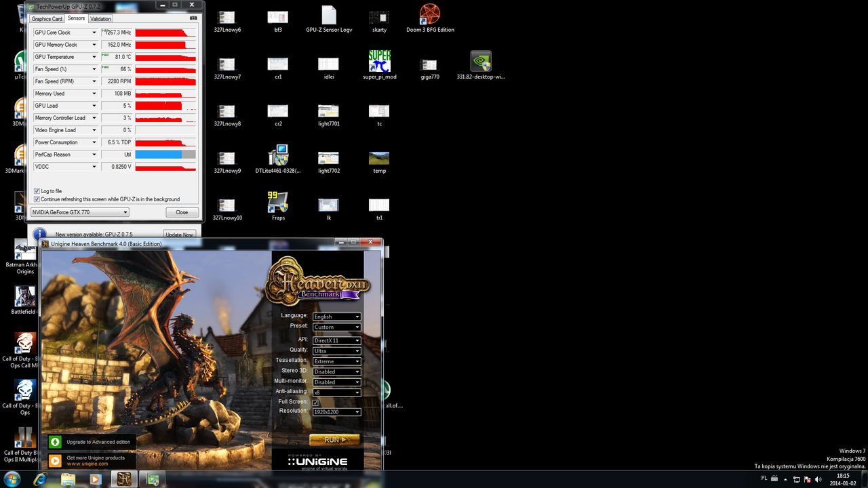Expand the GPU Core Clock sensor dropdown
This screenshot has height=488, width=868.
(x=94, y=33)
